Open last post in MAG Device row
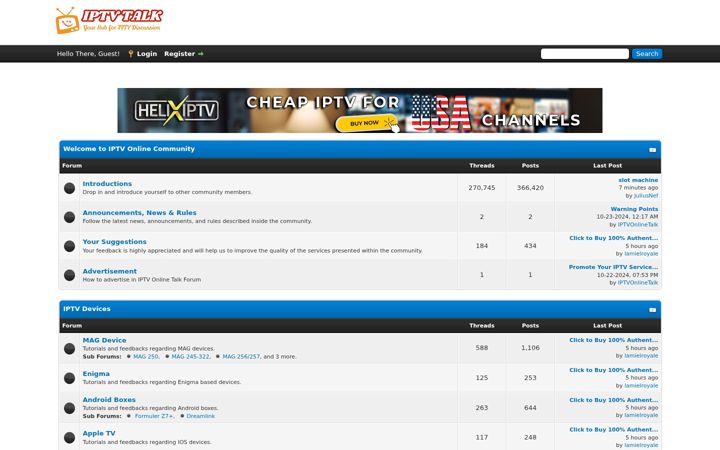Image resolution: width=720 pixels, height=450 pixels. click(x=613, y=340)
